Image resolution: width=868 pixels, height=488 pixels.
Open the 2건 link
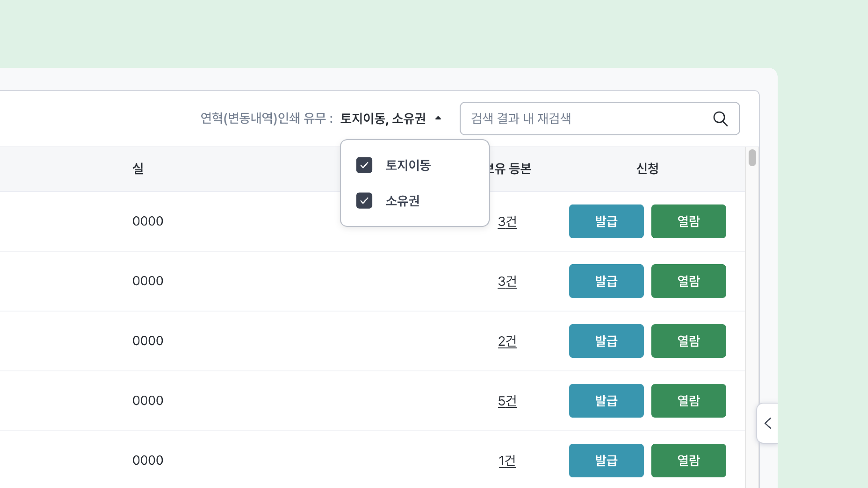click(x=507, y=341)
